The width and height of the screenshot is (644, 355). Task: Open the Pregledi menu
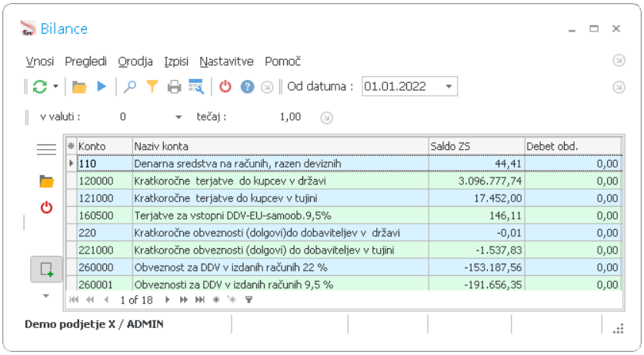(86, 61)
